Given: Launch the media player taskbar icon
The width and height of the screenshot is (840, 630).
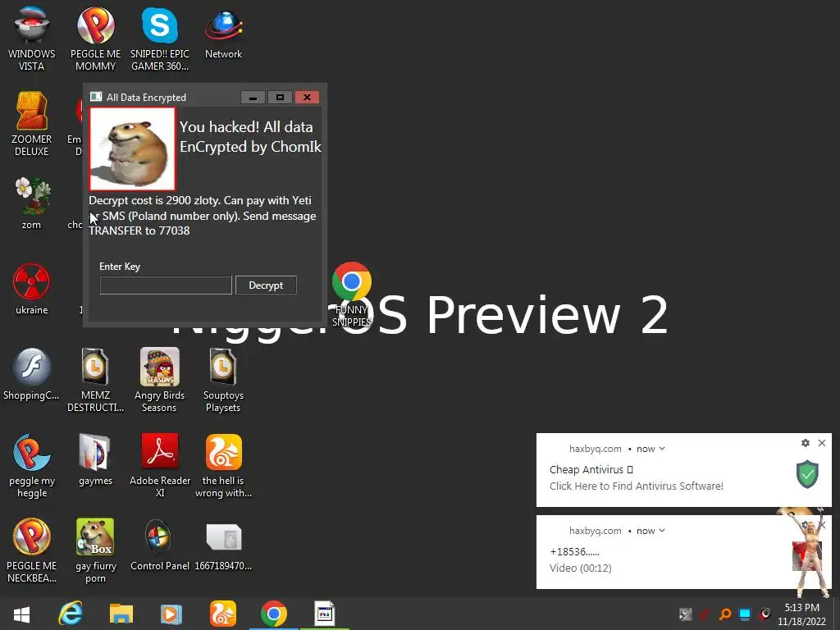Looking at the screenshot, I should (x=171, y=614).
